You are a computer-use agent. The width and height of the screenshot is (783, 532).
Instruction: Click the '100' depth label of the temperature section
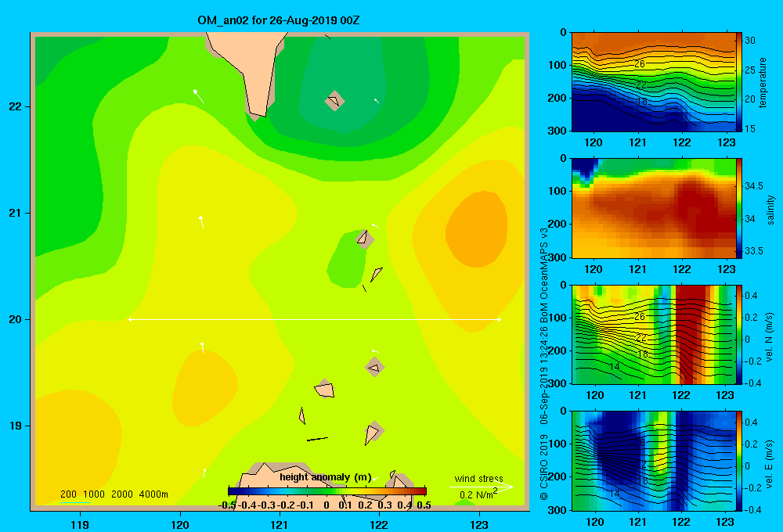click(557, 65)
